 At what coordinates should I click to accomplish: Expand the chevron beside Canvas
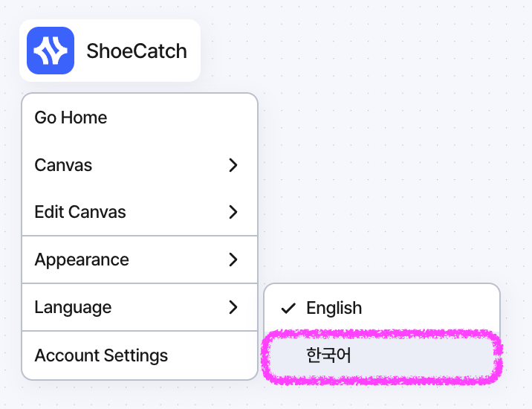(x=233, y=165)
